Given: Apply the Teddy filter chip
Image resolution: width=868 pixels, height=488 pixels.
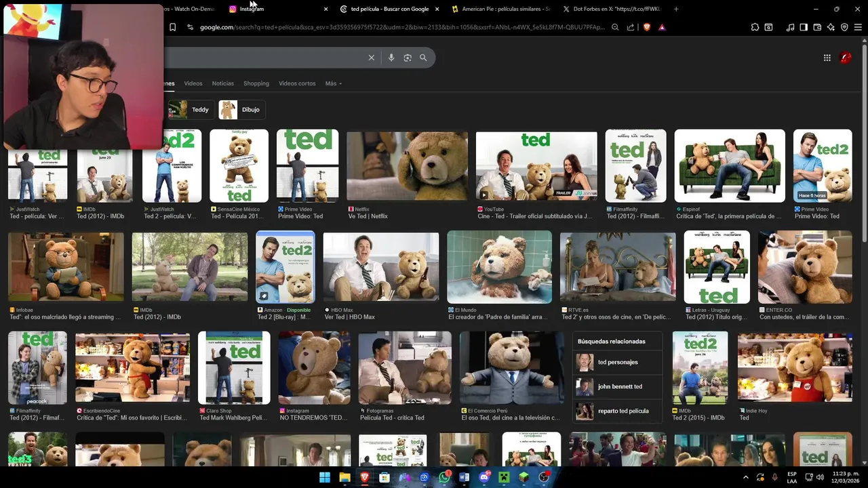Looking at the screenshot, I should coord(191,110).
